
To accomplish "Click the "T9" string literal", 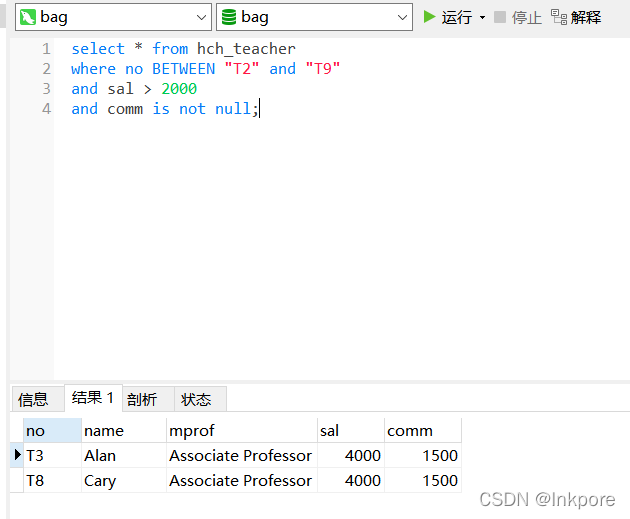I will [x=323, y=69].
